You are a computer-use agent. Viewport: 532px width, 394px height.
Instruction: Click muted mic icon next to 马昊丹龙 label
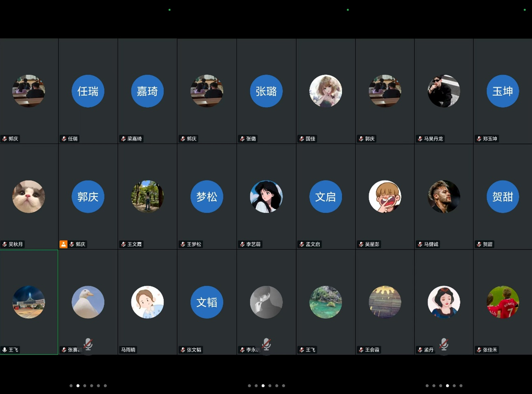coord(420,139)
